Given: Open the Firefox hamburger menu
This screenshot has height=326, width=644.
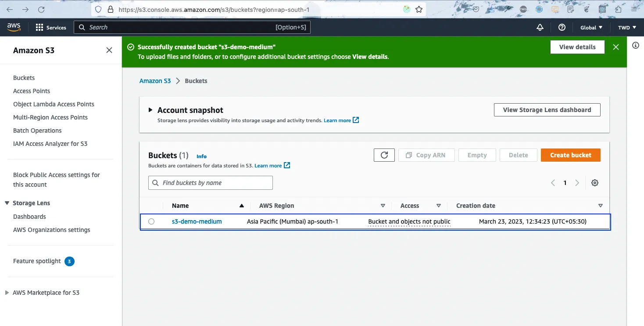Looking at the screenshot, I should click(633, 9).
